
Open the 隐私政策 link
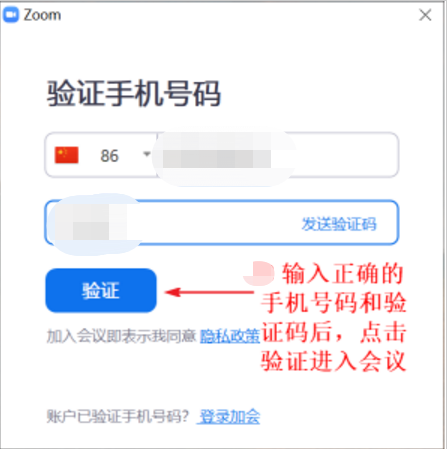pyautogui.click(x=230, y=336)
